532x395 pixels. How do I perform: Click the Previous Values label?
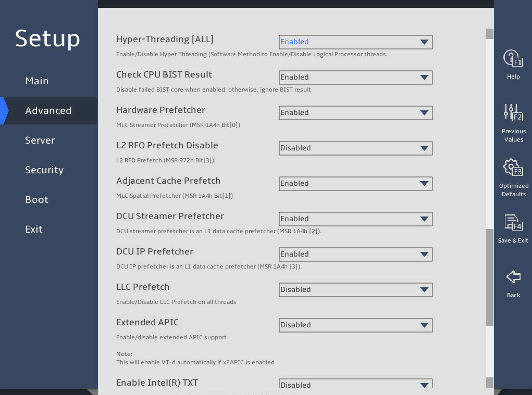[514, 135]
